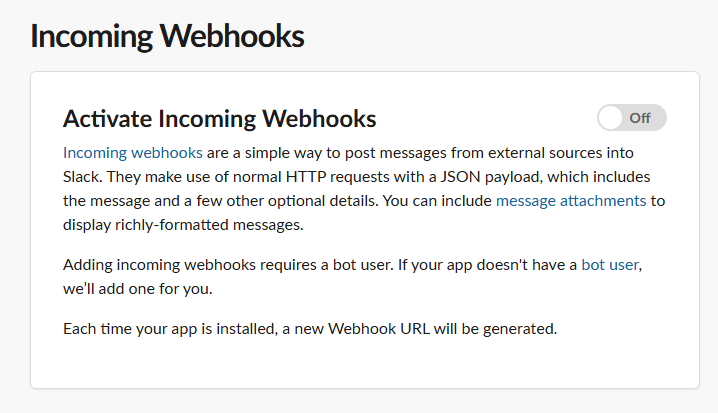Screen dimensions: 718x413
Task: Click the phrase "external sources into"
Action: click(x=561, y=152)
